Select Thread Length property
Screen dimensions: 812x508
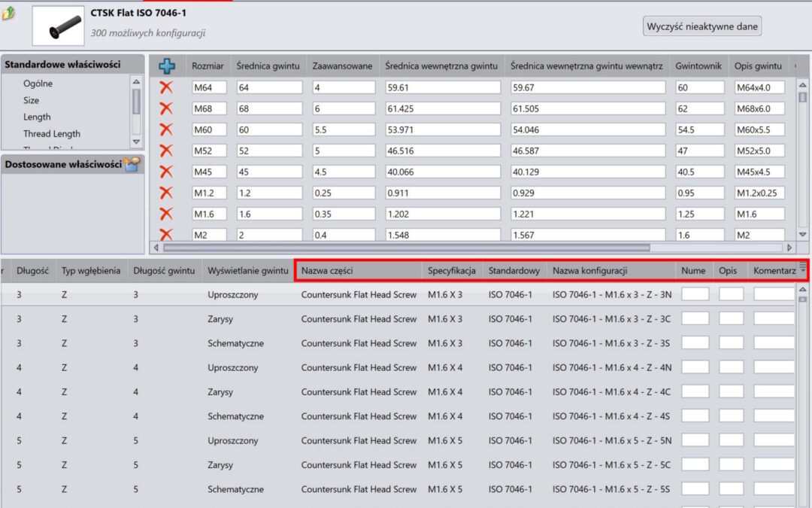(x=51, y=134)
